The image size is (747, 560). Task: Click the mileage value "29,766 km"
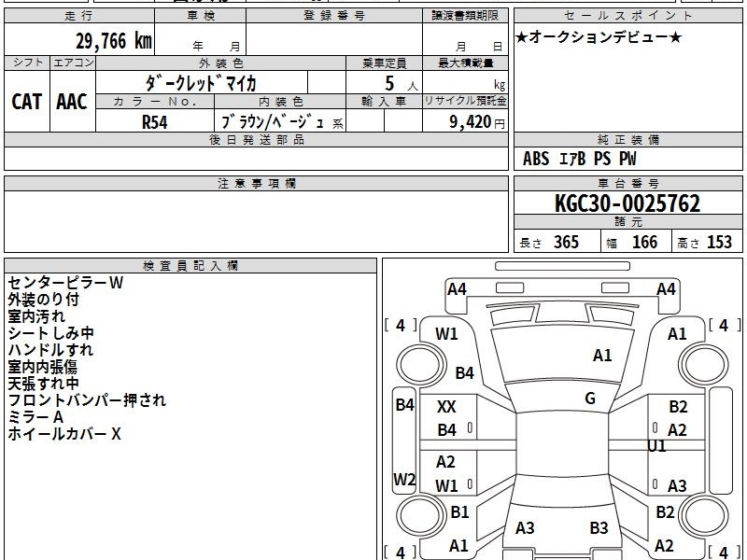tap(114, 41)
